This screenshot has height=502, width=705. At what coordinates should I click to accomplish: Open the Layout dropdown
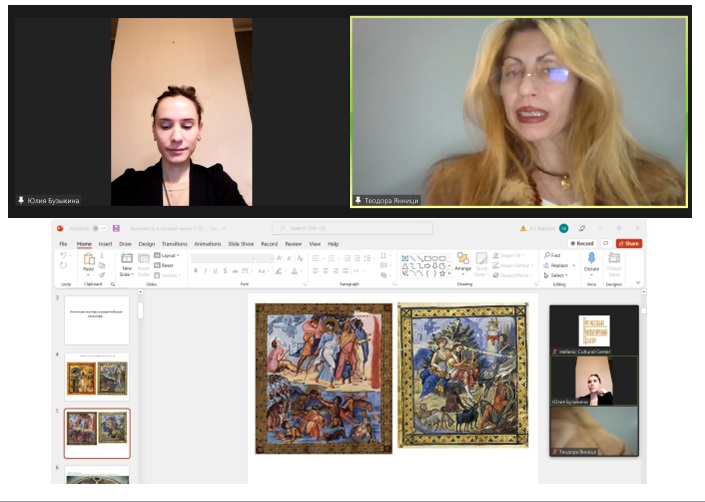point(167,255)
